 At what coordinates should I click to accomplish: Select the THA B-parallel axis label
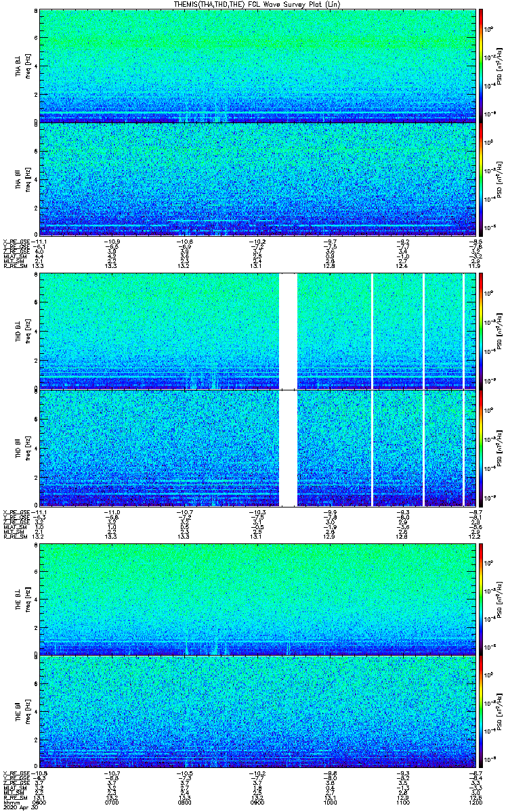coord(20,179)
